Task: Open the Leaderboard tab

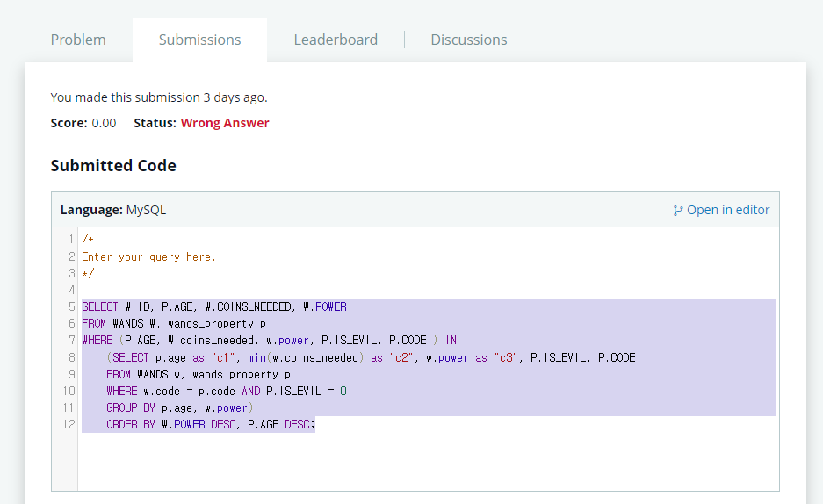Action: tap(336, 40)
